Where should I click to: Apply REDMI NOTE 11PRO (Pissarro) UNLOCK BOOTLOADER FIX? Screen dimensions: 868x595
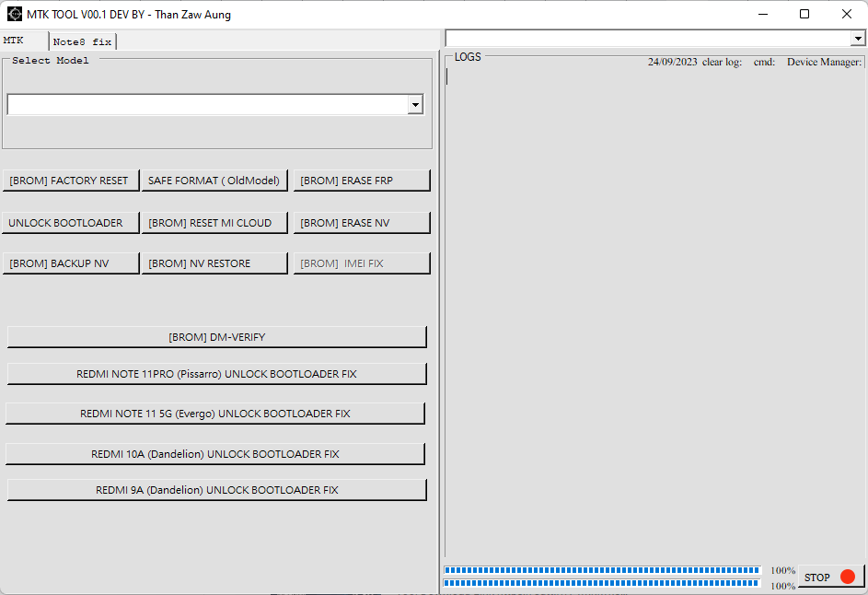click(x=216, y=373)
